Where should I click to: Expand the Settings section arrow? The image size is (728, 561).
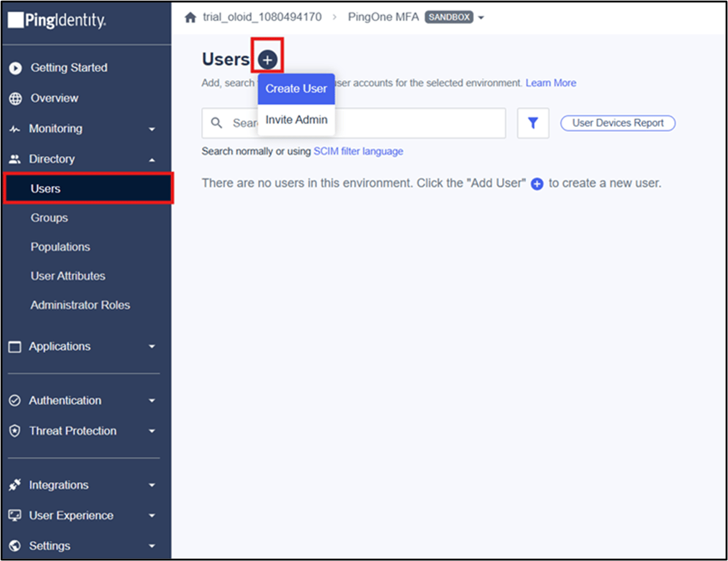[x=152, y=546]
